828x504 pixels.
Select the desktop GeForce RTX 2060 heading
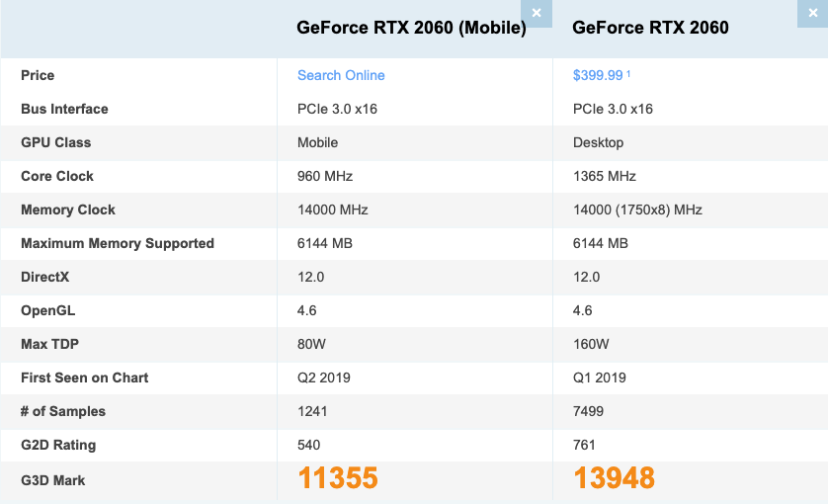click(x=650, y=28)
